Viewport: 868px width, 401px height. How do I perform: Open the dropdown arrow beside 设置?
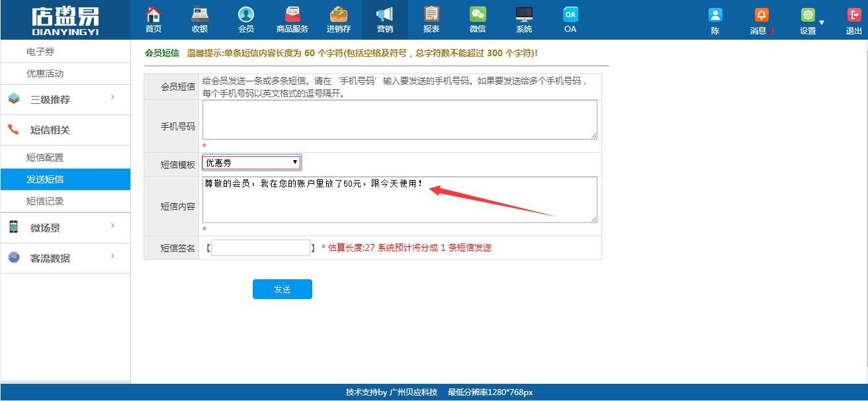(822, 22)
